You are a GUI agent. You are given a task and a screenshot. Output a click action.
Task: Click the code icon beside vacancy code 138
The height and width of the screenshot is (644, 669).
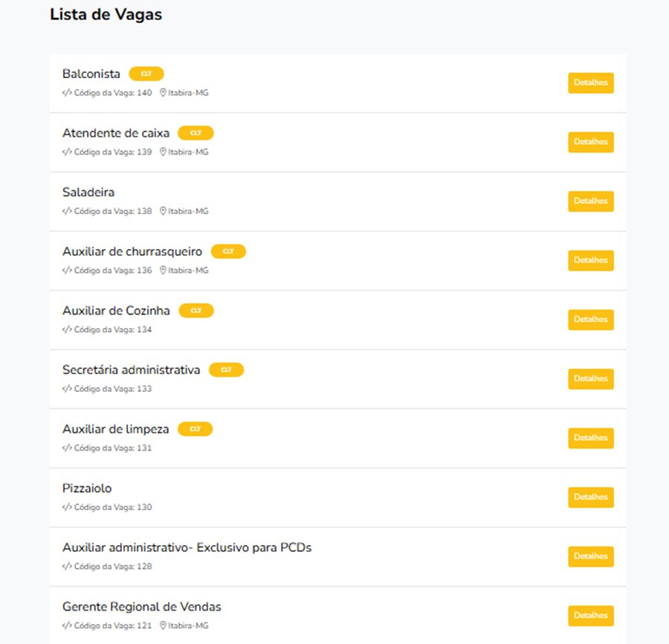click(x=67, y=211)
